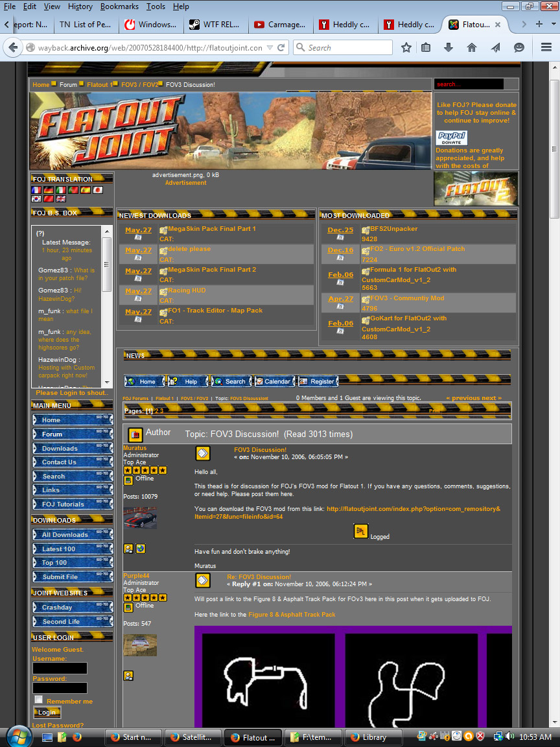This screenshot has height=747, width=560.
Task: Open the Top 100 downloads link
Action: tap(73, 563)
